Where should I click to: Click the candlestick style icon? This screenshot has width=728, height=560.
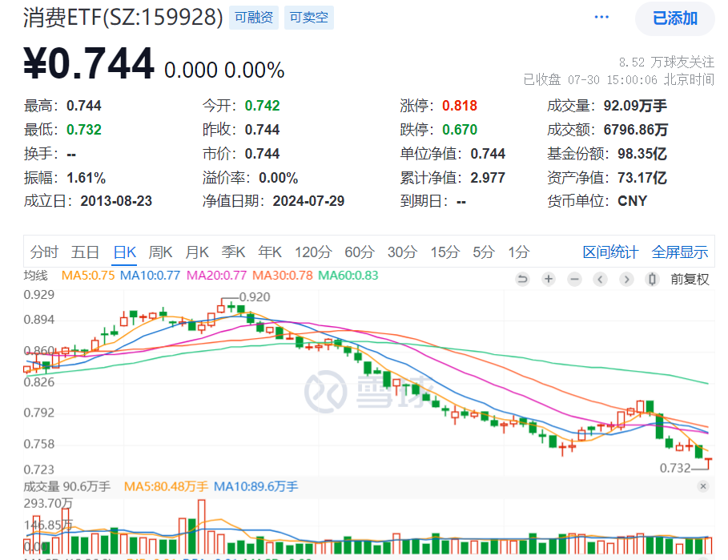pyautogui.click(x=653, y=279)
